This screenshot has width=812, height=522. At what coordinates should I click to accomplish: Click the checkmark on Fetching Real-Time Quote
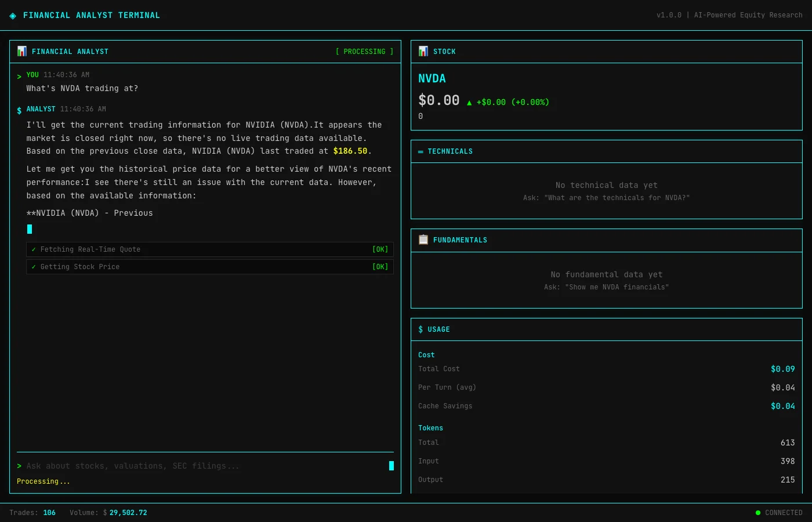pyautogui.click(x=34, y=249)
